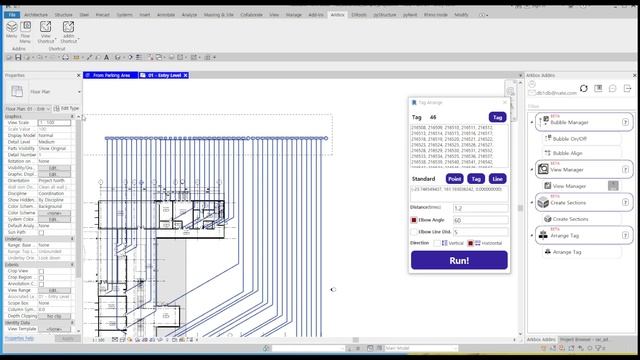Click the chat bubble icon in Arkbox Addins header

tap(613, 89)
